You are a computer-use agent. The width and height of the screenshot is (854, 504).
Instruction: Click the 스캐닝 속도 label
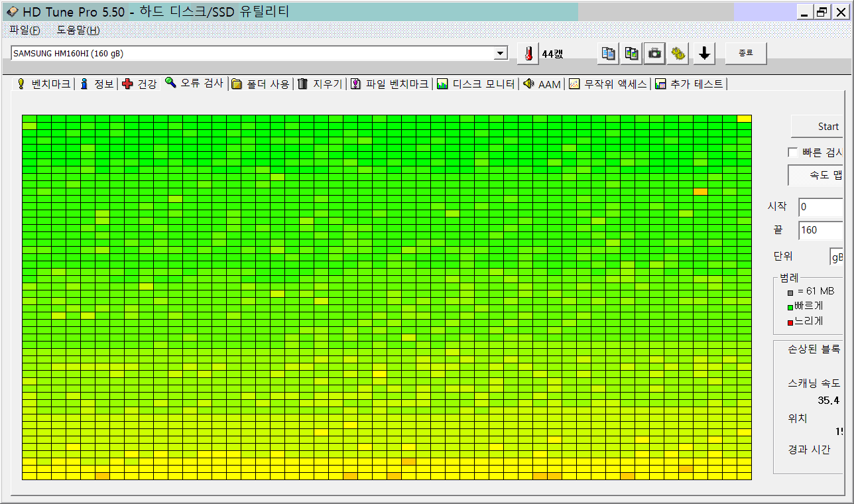[x=814, y=383]
